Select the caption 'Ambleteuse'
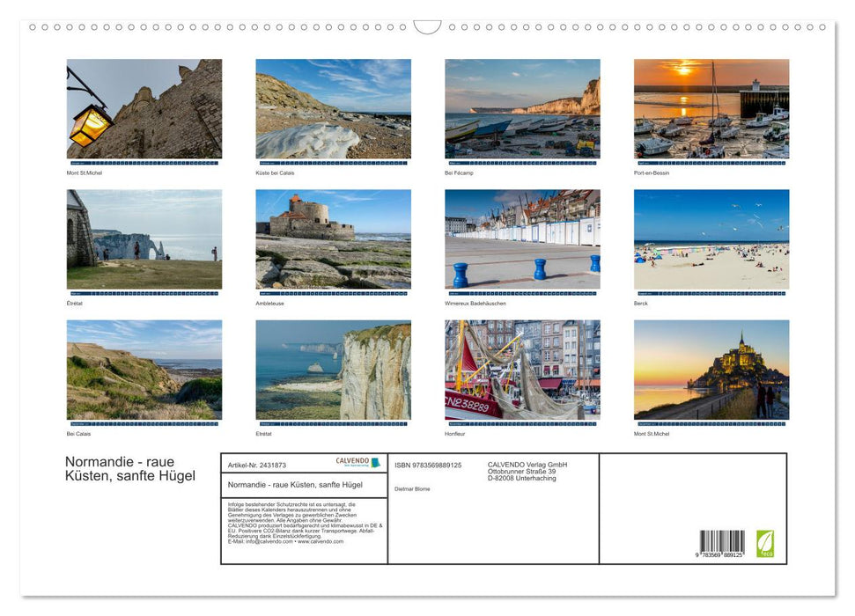Screen dimensions: 855x616 pyautogui.click(x=270, y=303)
